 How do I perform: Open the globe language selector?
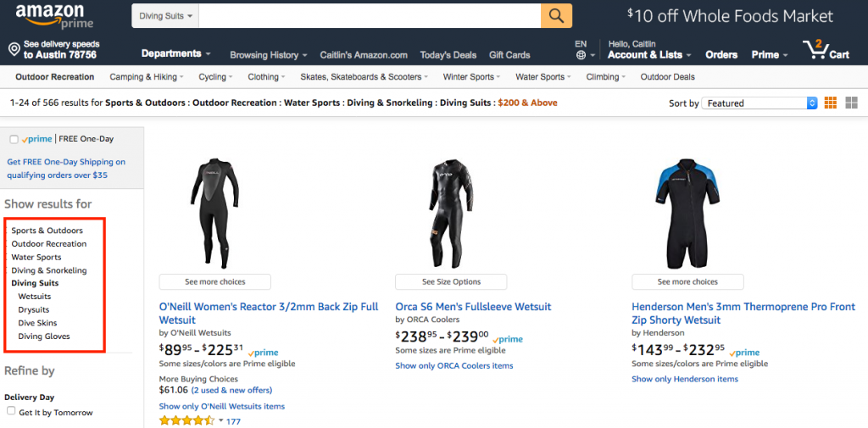tap(581, 55)
